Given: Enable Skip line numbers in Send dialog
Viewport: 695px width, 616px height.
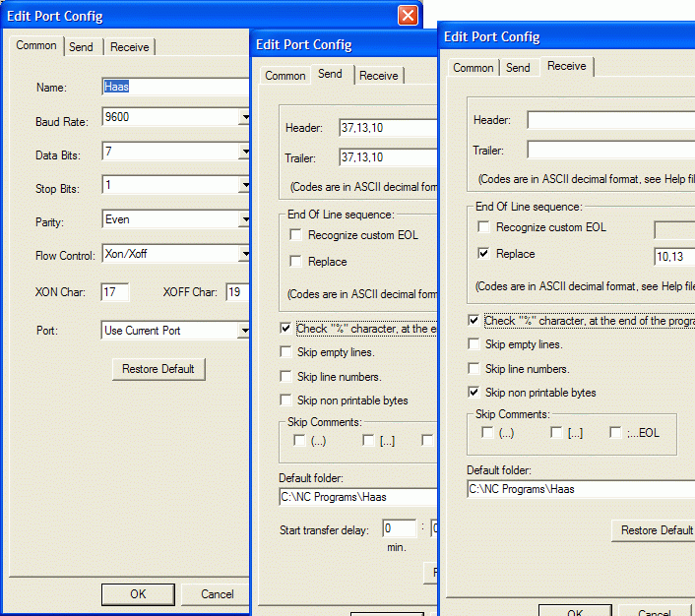Looking at the screenshot, I should (285, 377).
